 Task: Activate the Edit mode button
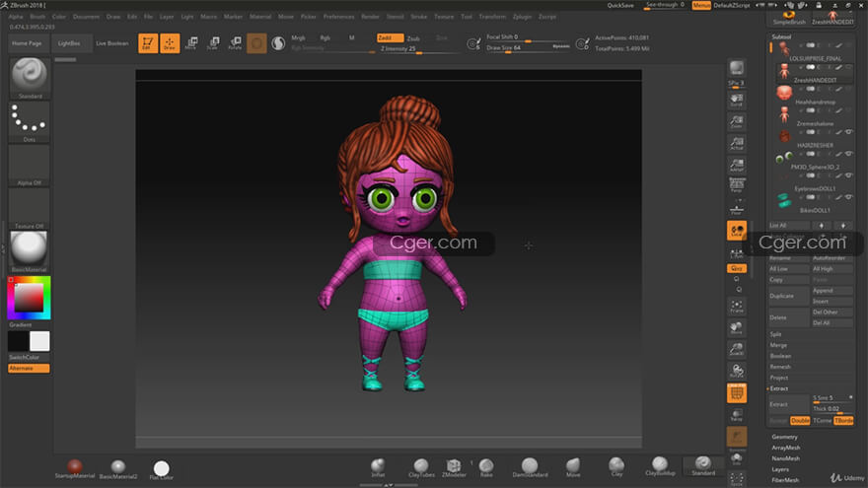tap(148, 43)
